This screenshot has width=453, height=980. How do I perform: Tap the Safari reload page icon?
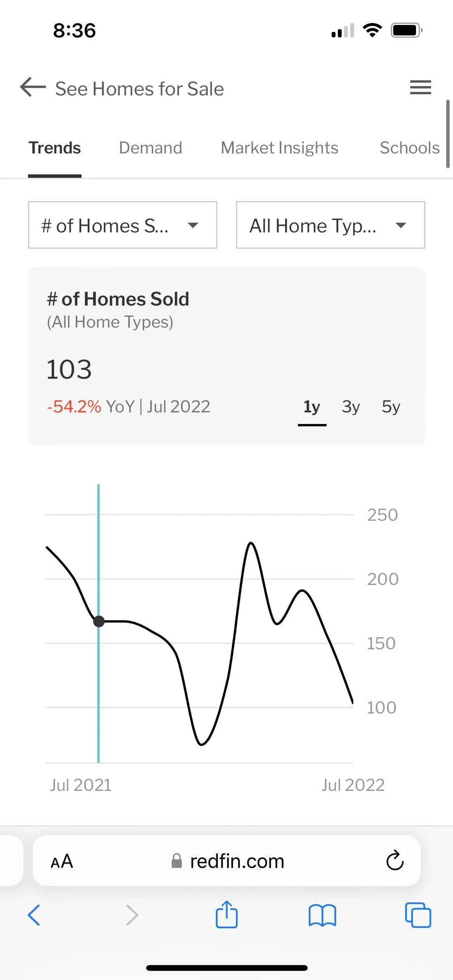395,860
